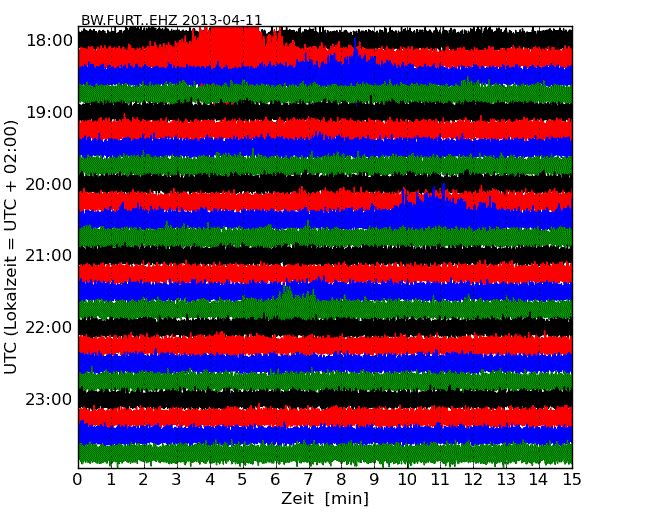Image resolution: width=650 pixels, height=520 pixels.
Task: Click x-axis tick label 7
Action: pyautogui.click(x=308, y=479)
